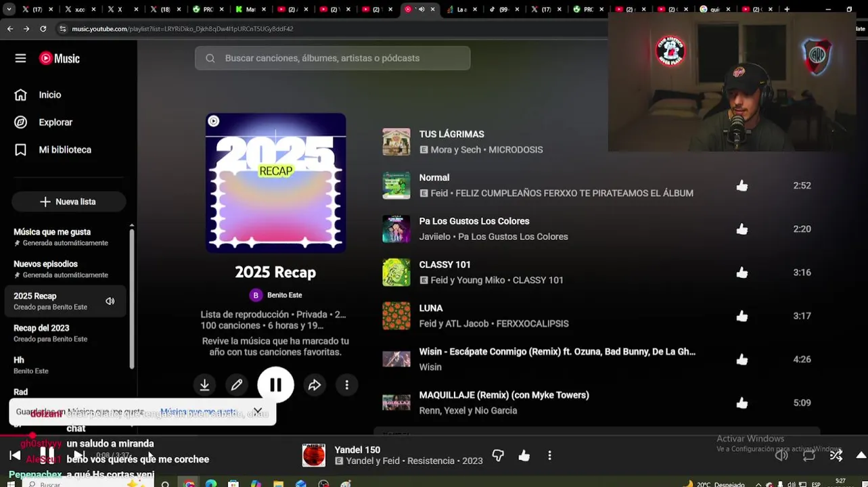The width and height of the screenshot is (868, 487).
Task: Open the Hh playlist in sidebar
Action: 66,365
